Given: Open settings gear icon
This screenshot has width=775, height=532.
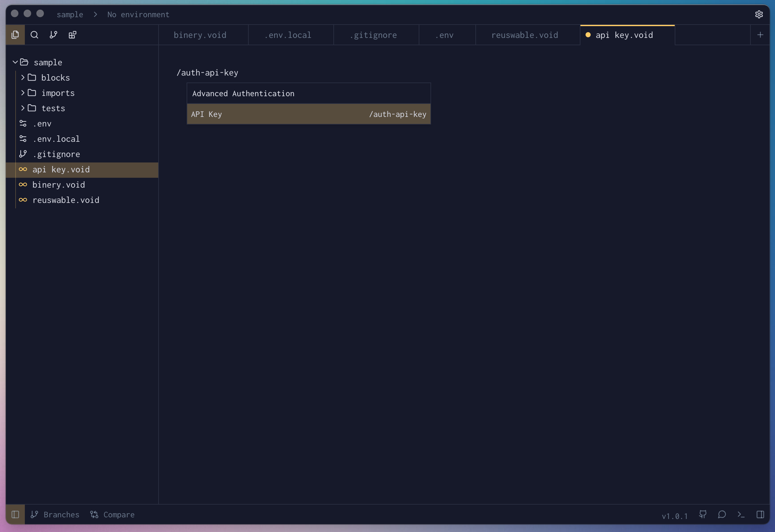Looking at the screenshot, I should pos(759,14).
